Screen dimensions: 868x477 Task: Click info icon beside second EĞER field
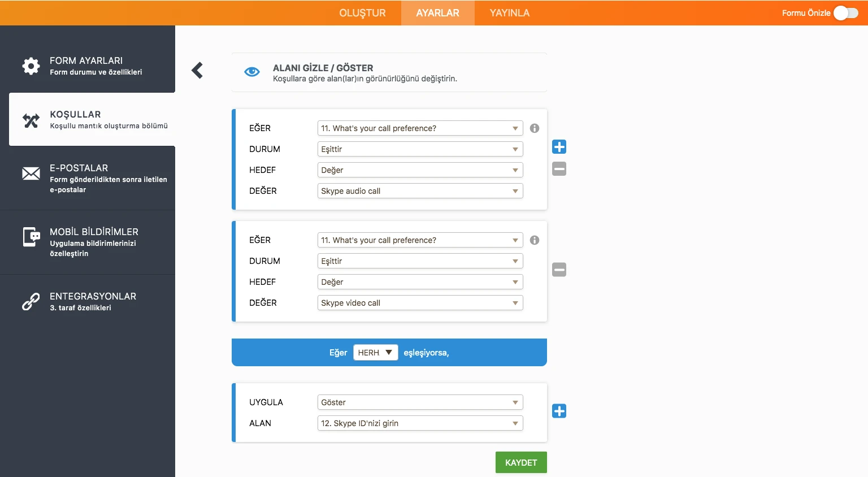tap(535, 240)
